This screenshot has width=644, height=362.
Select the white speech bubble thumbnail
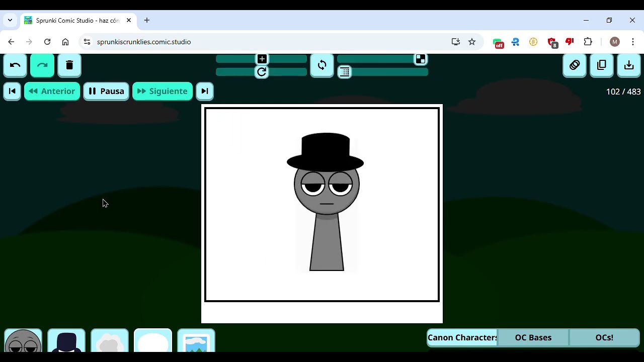pyautogui.click(x=153, y=341)
